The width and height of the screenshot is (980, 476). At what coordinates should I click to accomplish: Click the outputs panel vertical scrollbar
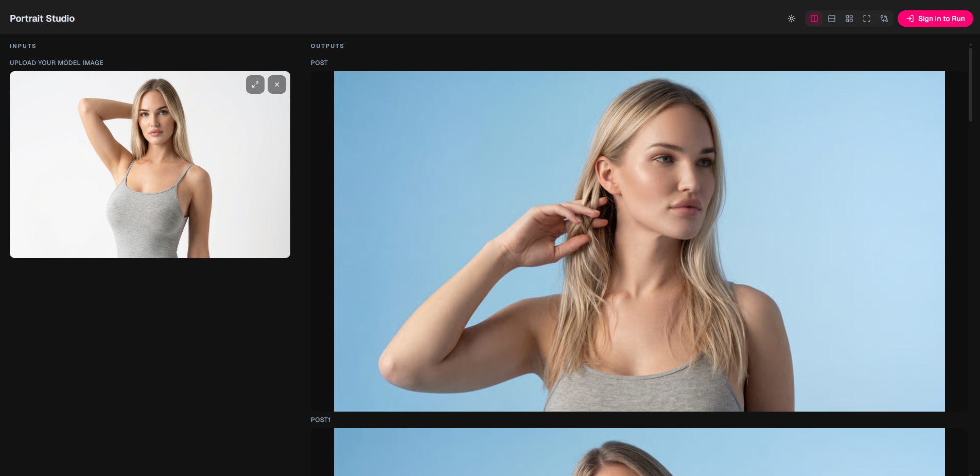pyautogui.click(x=971, y=85)
